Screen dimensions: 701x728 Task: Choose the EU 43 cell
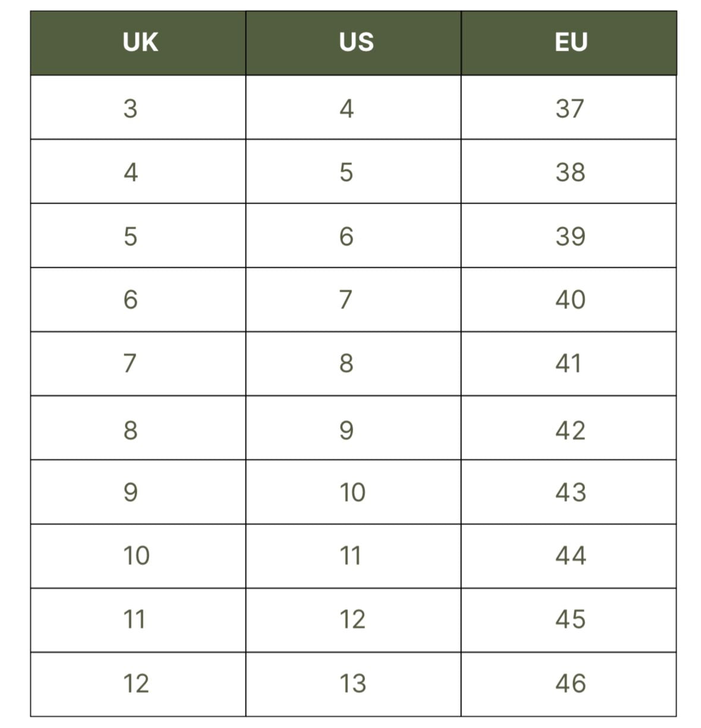click(570, 492)
